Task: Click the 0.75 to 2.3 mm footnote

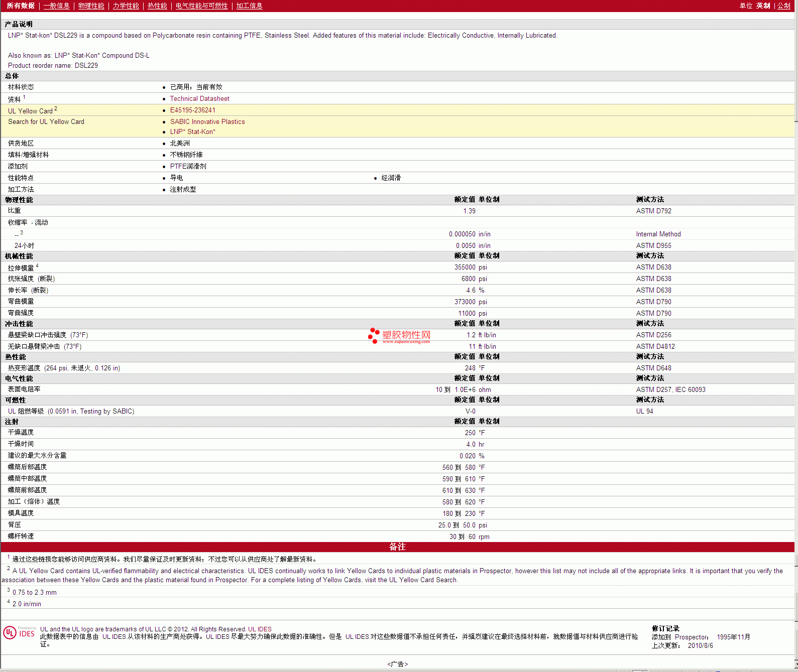Action: point(34,593)
